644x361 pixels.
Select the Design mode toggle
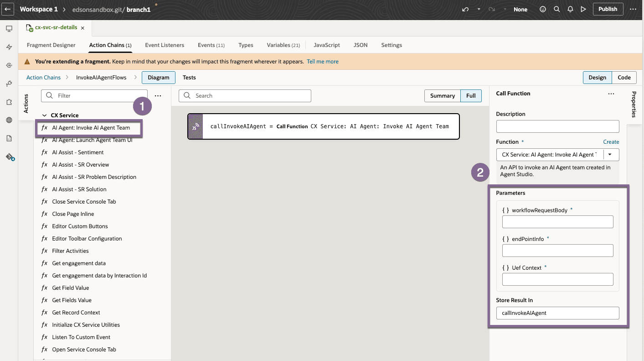597,78
